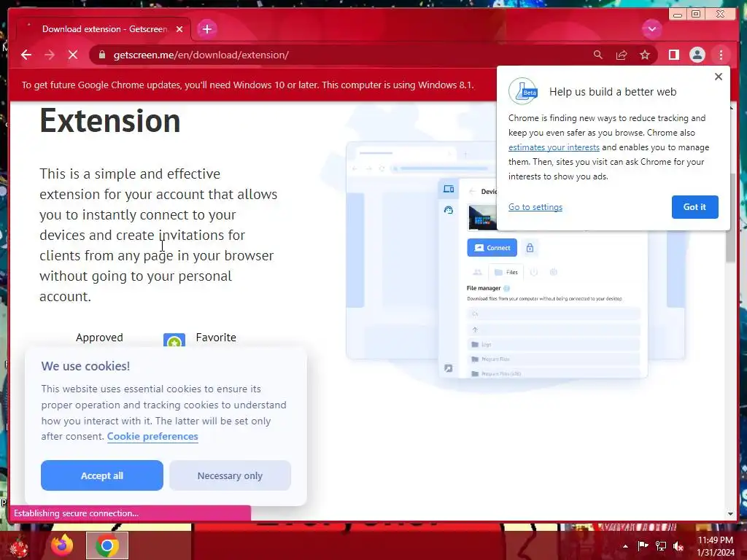The image size is (747, 560).
Task: Click the support headset icon in preview sidebar
Action: [x=449, y=209]
